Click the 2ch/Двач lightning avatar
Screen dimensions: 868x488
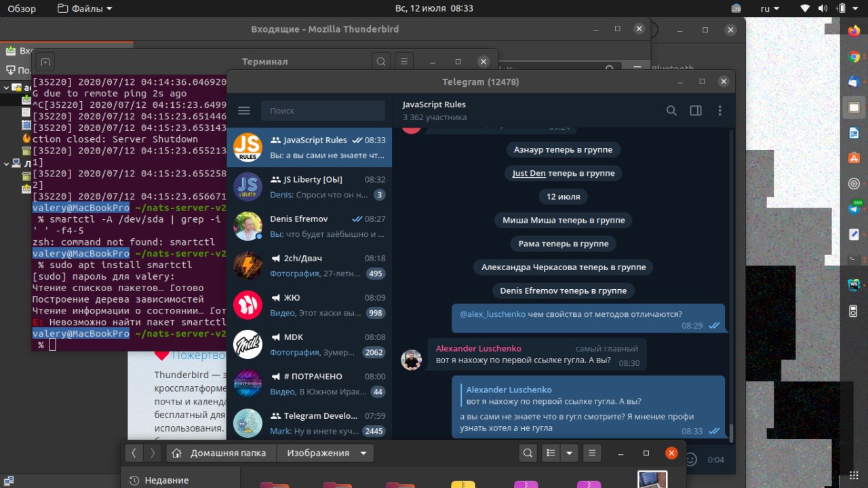point(248,265)
